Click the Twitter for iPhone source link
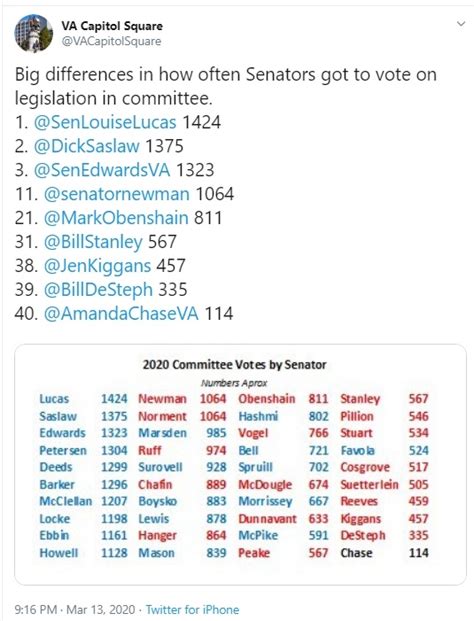The image size is (474, 621). pos(192,610)
